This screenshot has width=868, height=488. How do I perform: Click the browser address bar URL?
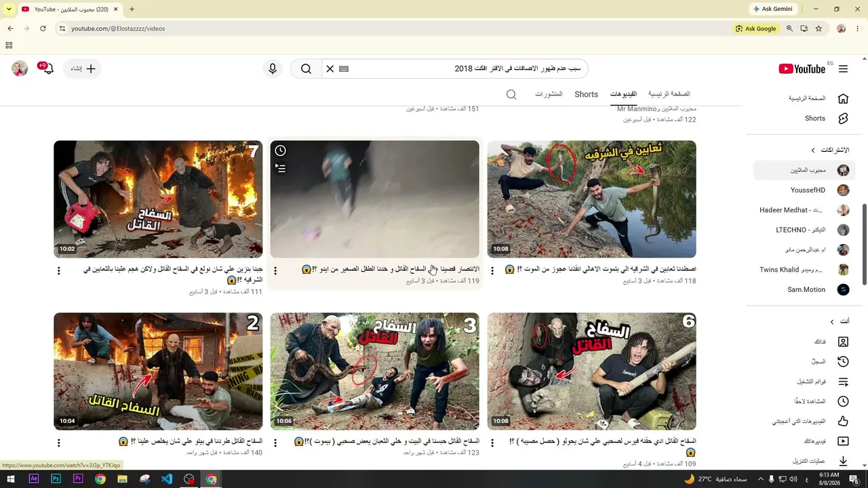118,28
